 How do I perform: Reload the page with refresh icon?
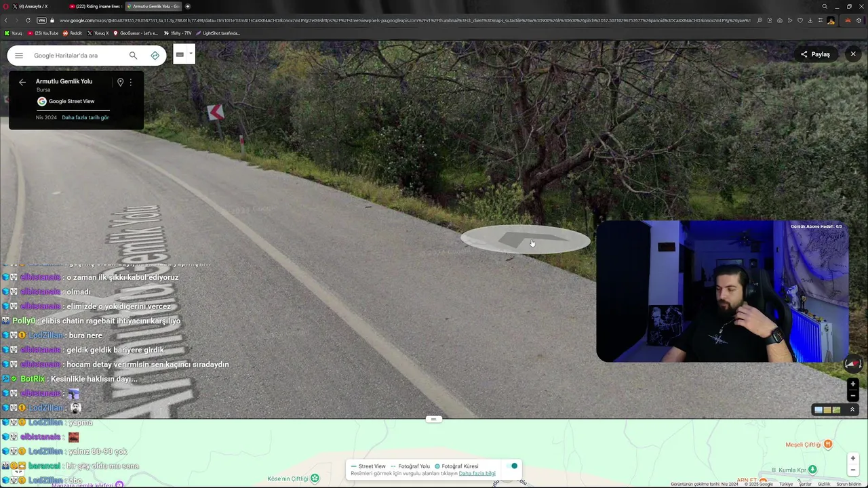coord(28,20)
